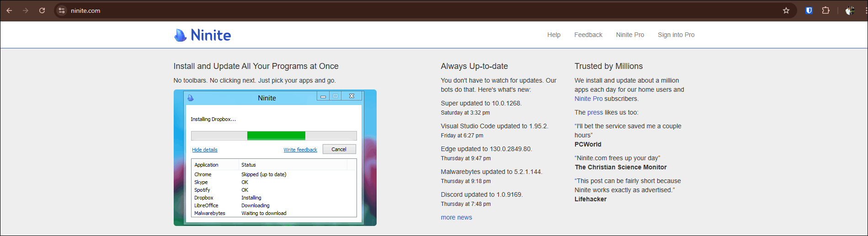Screen dimensions: 868x236
Task: Go to the Feedback page
Action: [588, 35]
